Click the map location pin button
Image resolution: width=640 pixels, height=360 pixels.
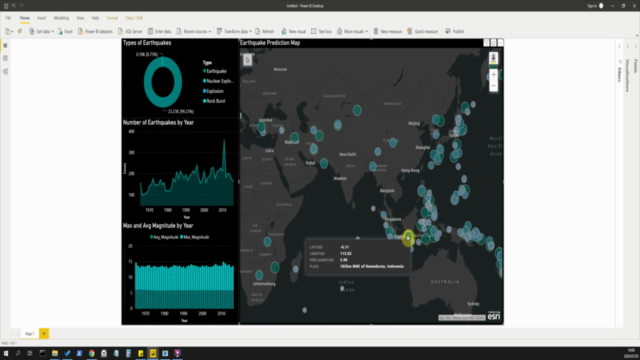click(493, 58)
